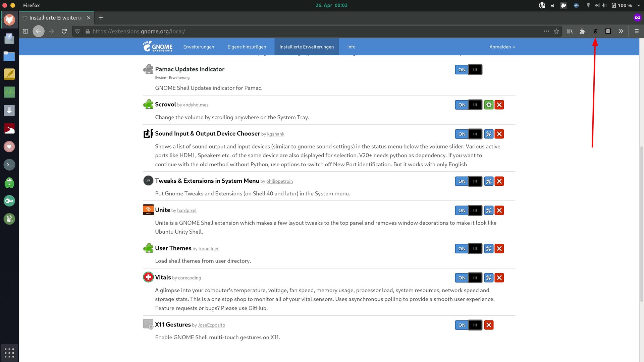Open author link philippetroin
Viewport: 644px width, 362px height.
(279, 181)
